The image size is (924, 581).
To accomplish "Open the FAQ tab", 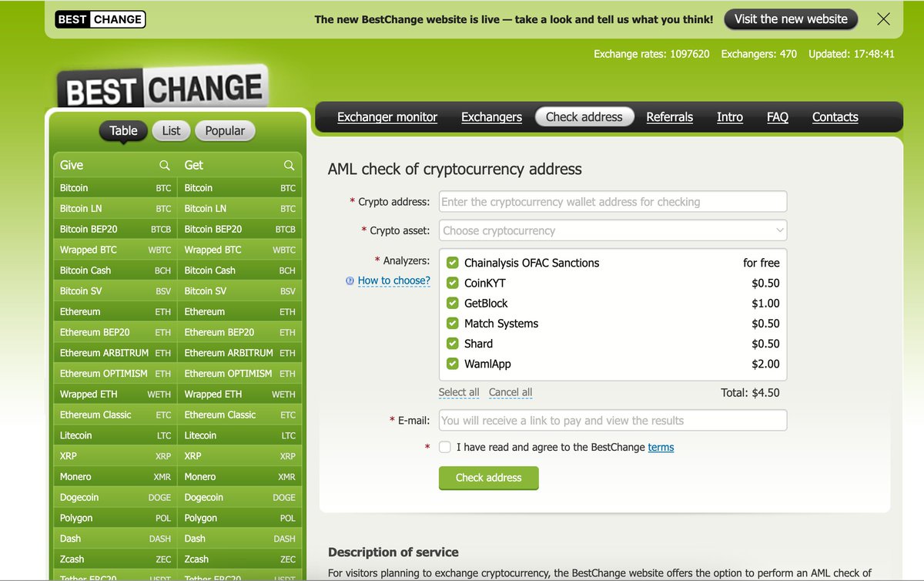I will pos(778,117).
